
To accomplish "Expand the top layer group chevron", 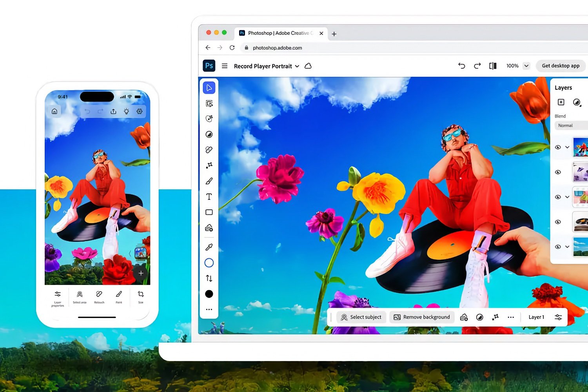I will tap(567, 147).
